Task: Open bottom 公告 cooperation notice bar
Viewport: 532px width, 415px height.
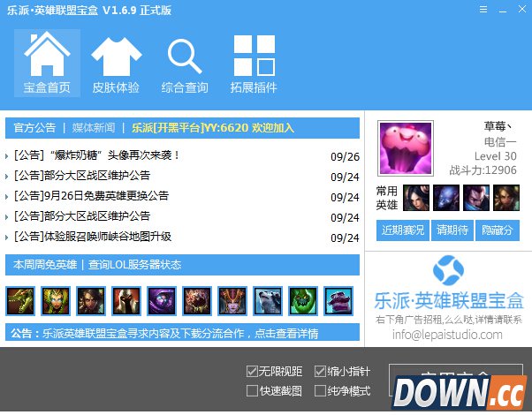Action: [182, 332]
